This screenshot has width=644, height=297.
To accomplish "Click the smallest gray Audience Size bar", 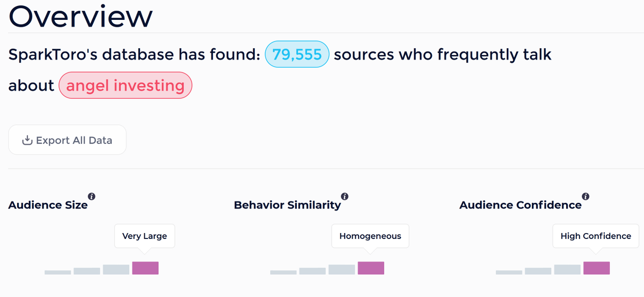I will [x=58, y=272].
